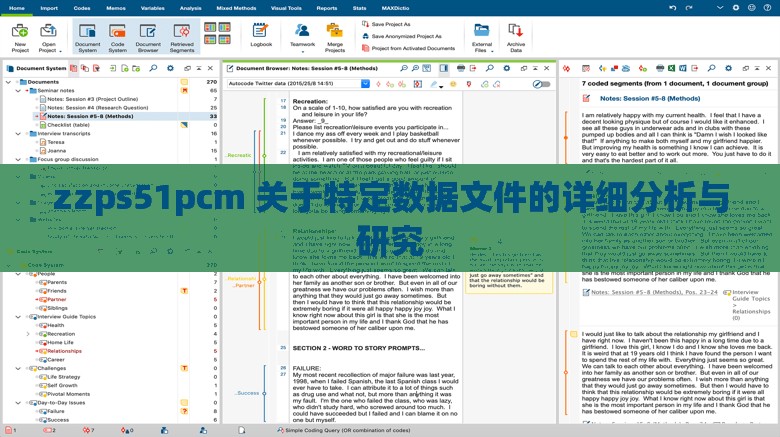Toggle the Document Browser window button
Image resolution: width=780 pixels, height=437 pixels.
(148, 36)
